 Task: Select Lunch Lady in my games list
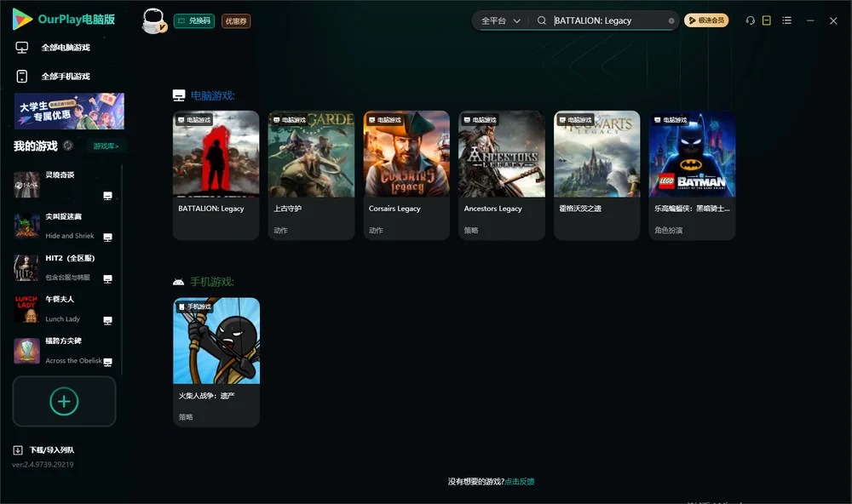click(63, 309)
